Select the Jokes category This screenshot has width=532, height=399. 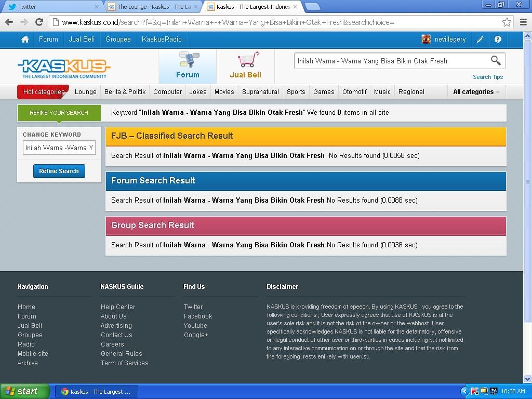click(x=198, y=92)
